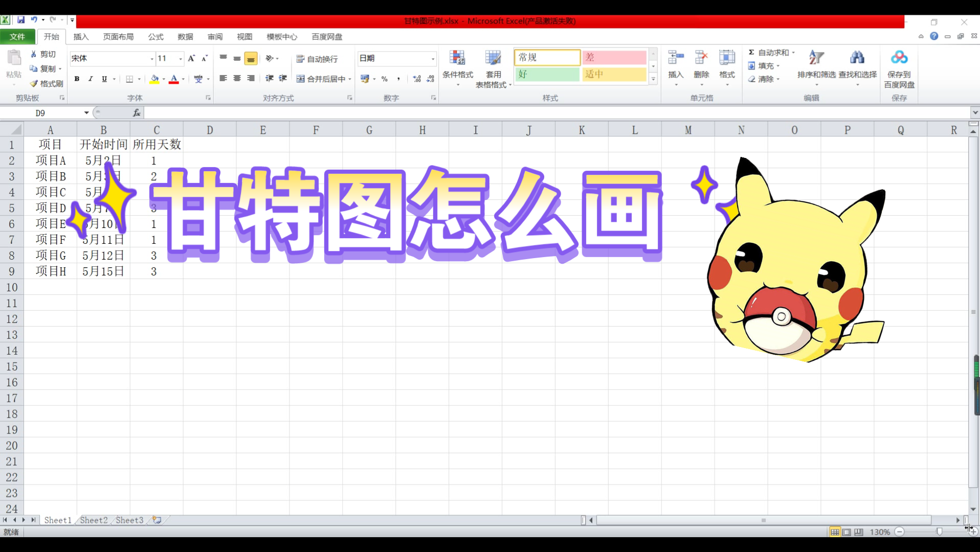Apply the Good (好) cell style
Image resolution: width=980 pixels, height=552 pixels.
(547, 74)
